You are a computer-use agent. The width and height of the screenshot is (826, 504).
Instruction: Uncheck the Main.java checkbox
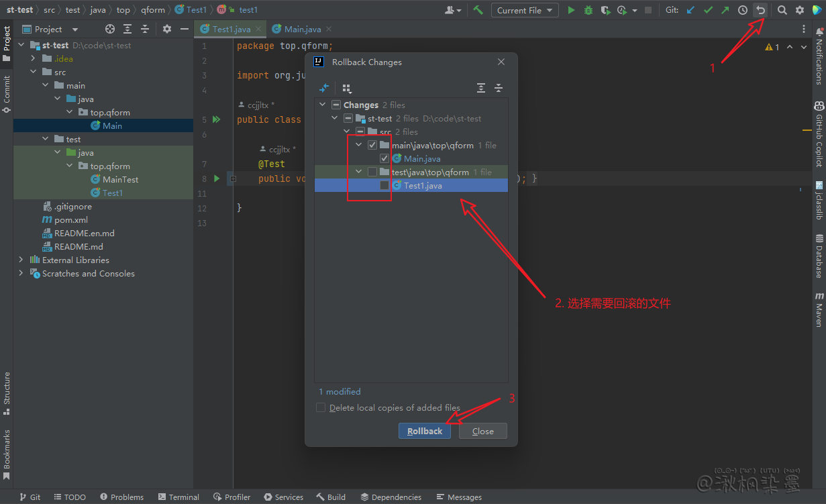(384, 159)
